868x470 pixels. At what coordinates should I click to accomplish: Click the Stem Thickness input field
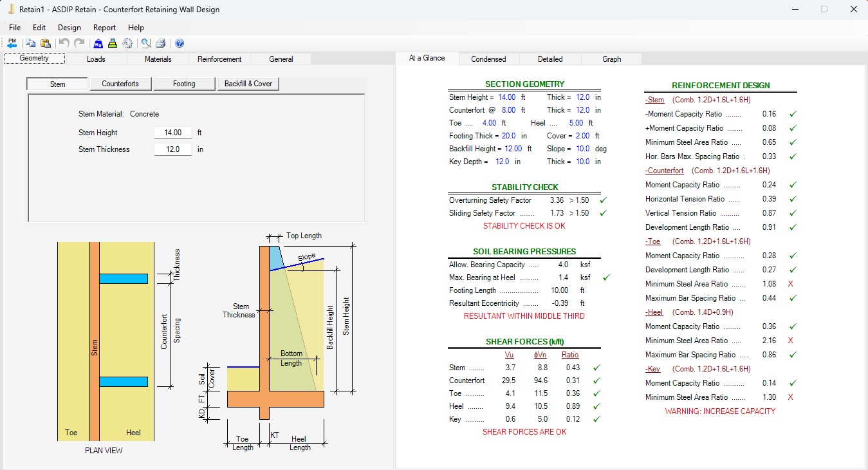[x=173, y=149]
